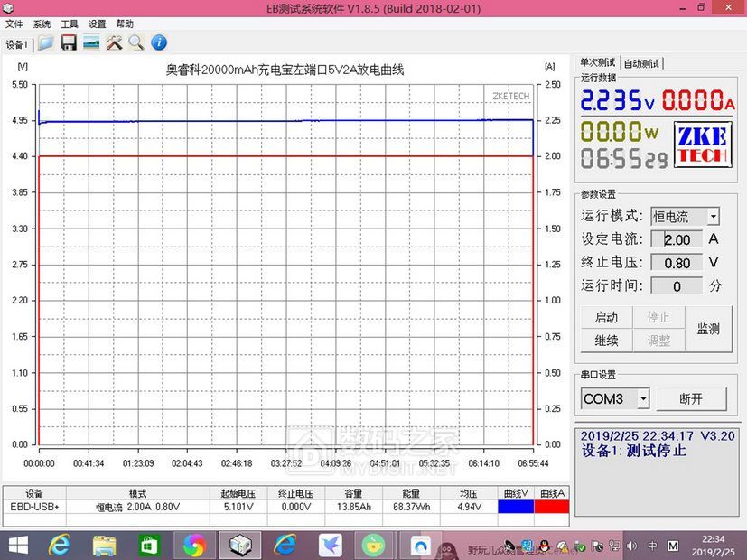
Task: Click the magnifier search icon
Action: pyautogui.click(x=135, y=42)
